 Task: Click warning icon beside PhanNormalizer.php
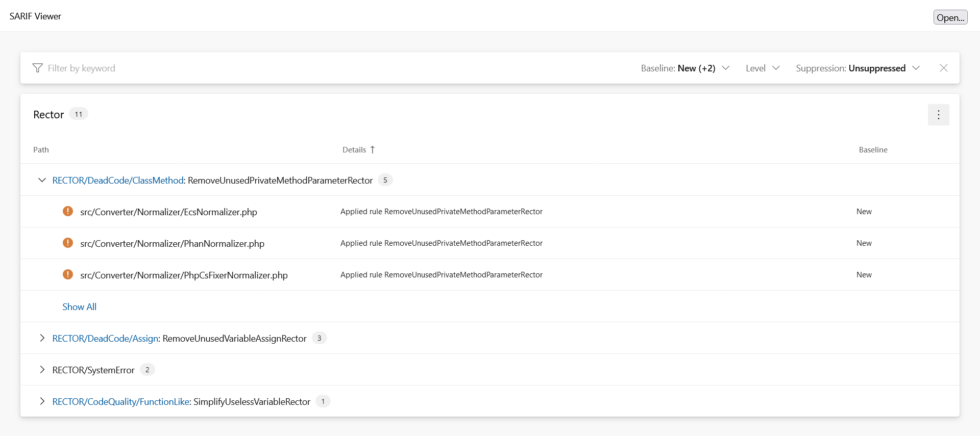pyautogui.click(x=67, y=243)
